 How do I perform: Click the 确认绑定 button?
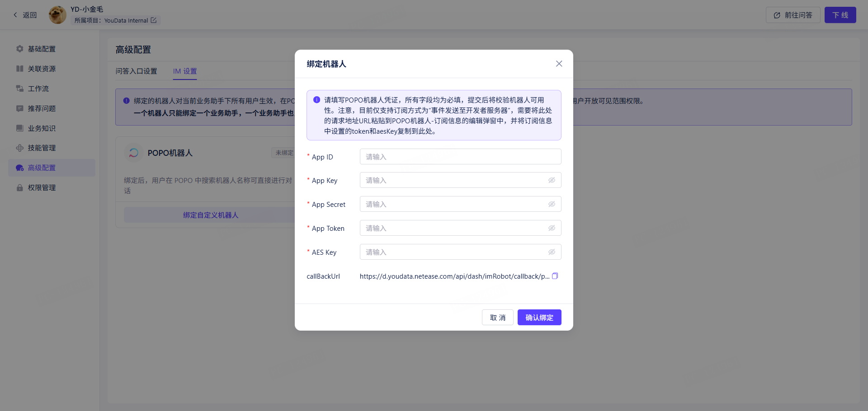[x=539, y=318]
